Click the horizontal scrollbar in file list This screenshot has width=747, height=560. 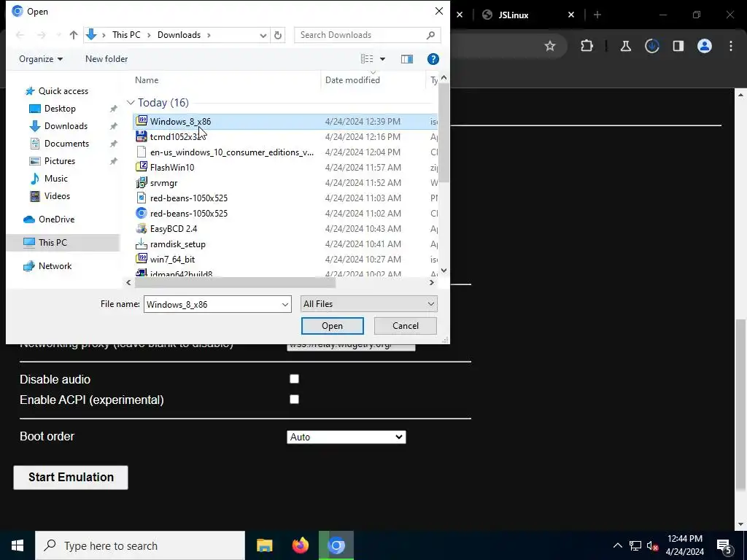[x=235, y=282]
